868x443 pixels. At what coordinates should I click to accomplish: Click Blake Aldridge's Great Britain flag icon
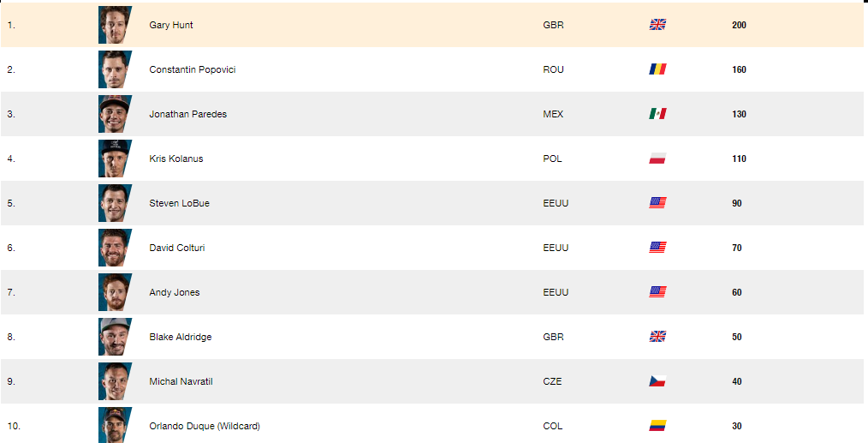[x=657, y=337]
